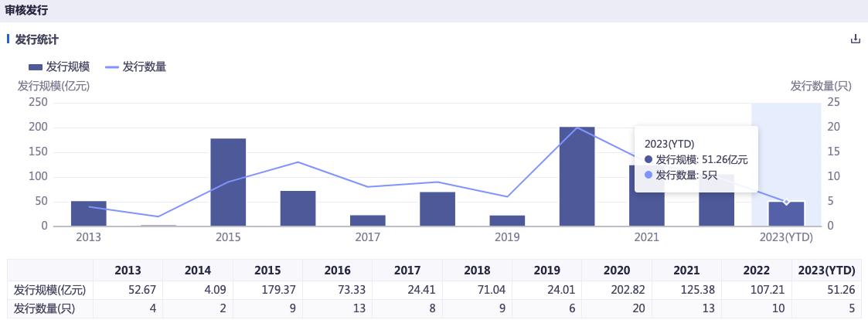Screen dimensions: 868x320
Task: Click the 2020 issuance scale bar
Action: tap(577, 176)
